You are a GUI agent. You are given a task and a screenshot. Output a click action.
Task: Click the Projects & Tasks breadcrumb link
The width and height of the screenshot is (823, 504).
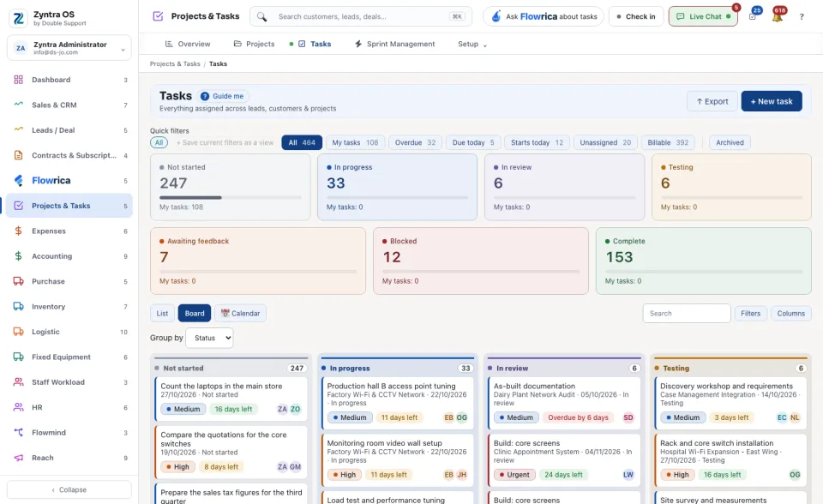click(175, 64)
